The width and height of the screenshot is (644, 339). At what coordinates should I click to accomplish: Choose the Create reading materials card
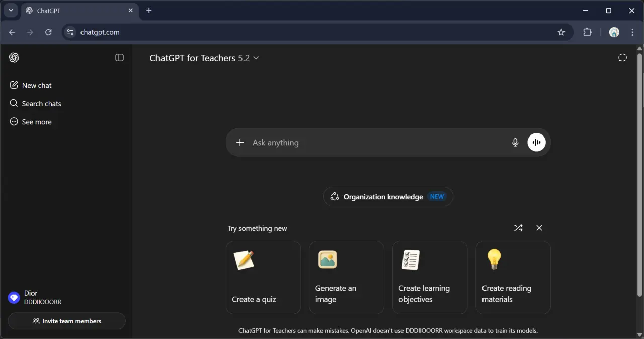tap(513, 278)
